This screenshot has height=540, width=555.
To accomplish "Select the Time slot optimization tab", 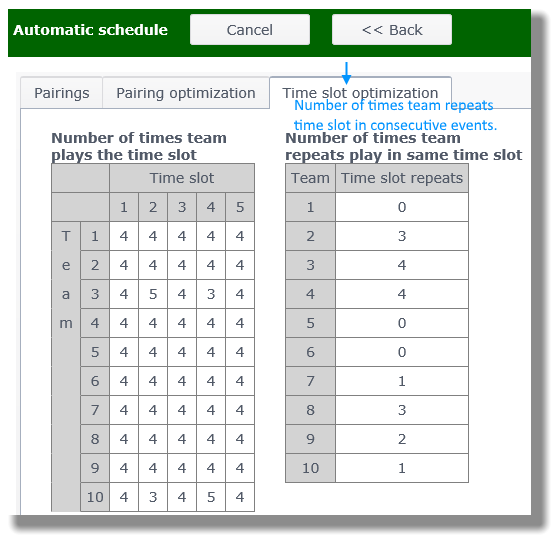I will 360,93.
